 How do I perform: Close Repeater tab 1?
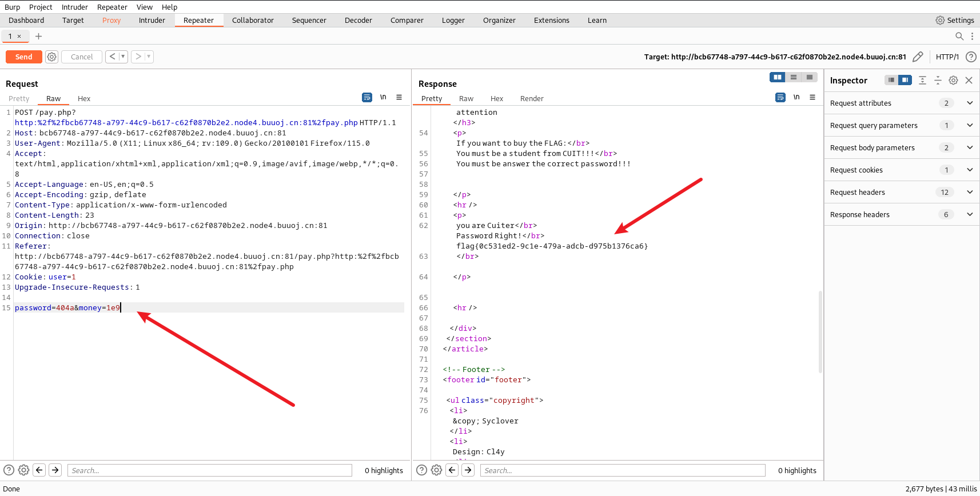(x=19, y=36)
